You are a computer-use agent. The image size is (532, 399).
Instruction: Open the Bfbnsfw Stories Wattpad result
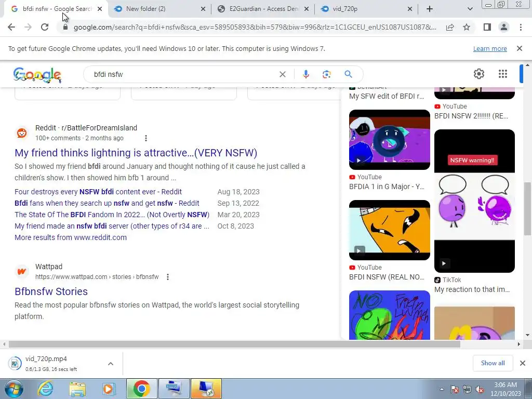[x=51, y=291]
